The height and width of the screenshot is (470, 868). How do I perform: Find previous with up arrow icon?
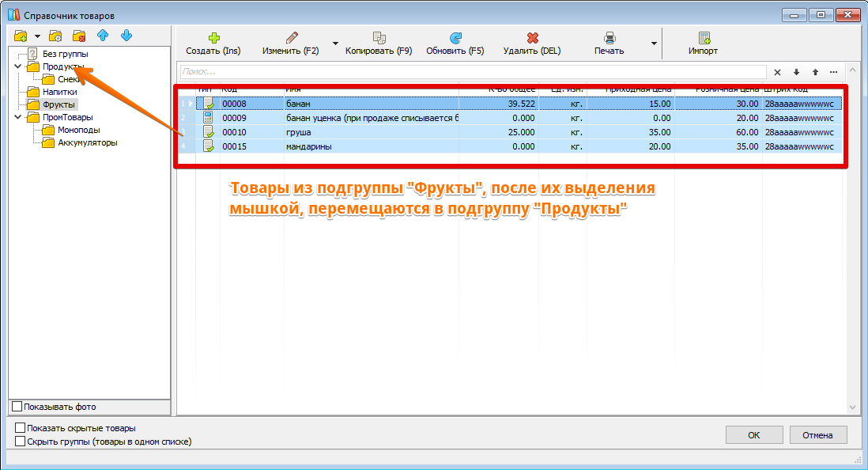pos(815,72)
